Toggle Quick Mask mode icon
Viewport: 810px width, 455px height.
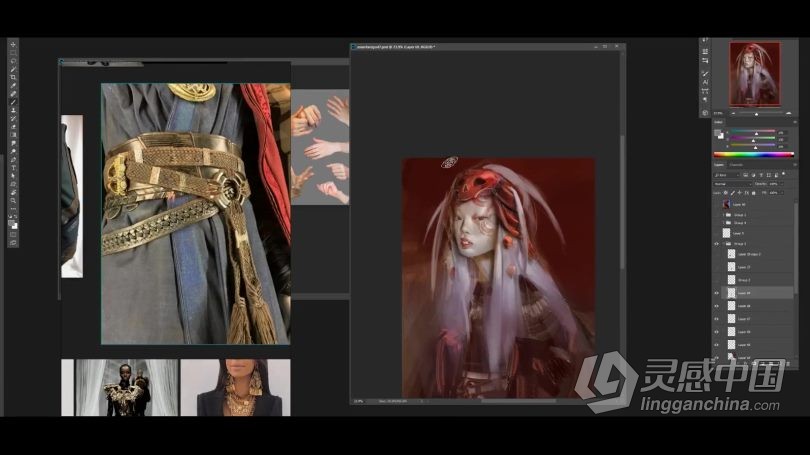click(13, 236)
